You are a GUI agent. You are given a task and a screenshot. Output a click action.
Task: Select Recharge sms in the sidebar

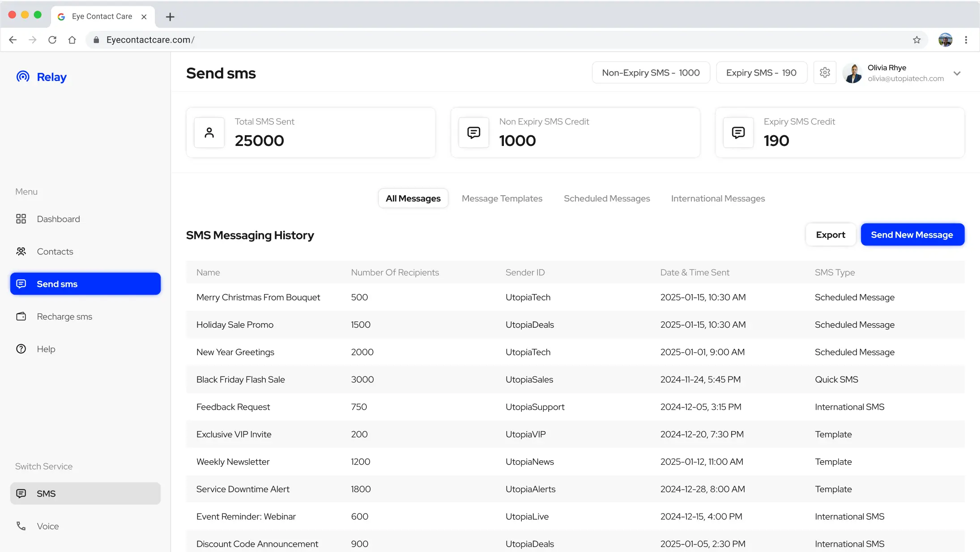85,317
